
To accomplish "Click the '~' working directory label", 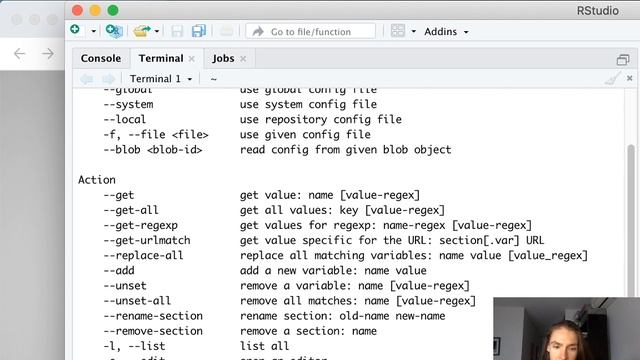I will (213, 79).
